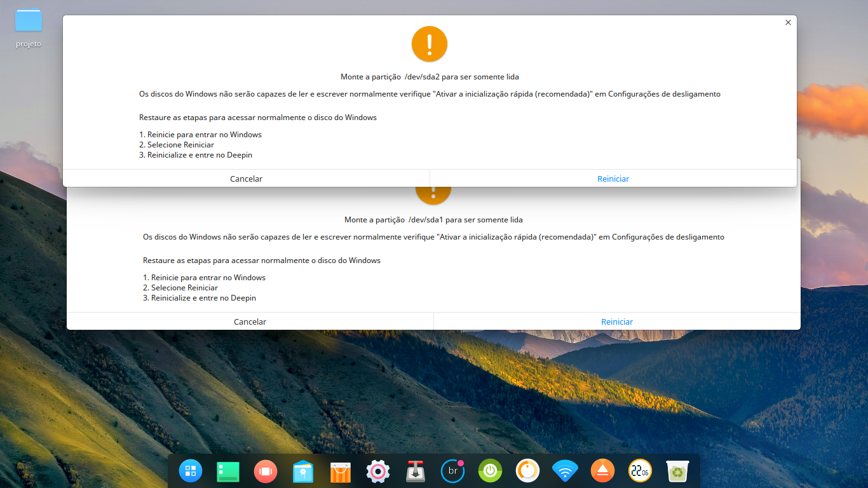Click 'Restaure as etapas' line in sda1 dialog
Screen dimensions: 868x488
[262, 261]
